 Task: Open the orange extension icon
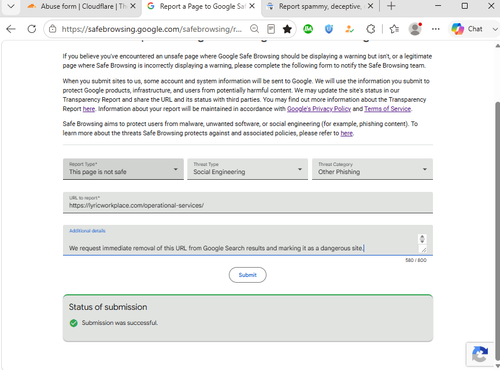coord(350,29)
